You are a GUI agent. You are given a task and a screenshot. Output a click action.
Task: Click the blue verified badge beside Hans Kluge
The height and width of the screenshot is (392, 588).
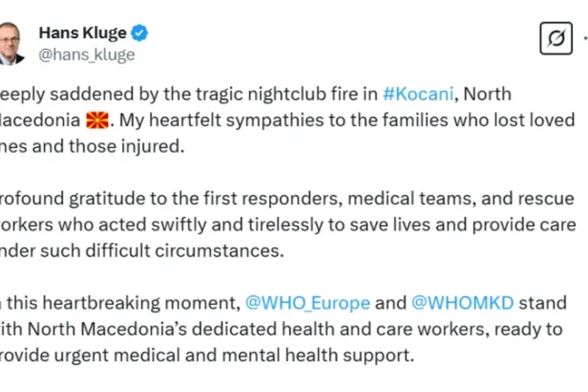coord(140,33)
